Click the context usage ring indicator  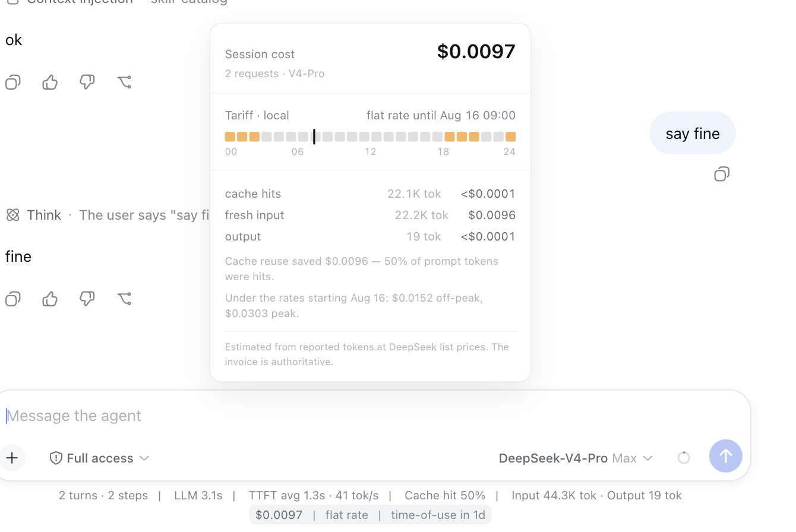pos(684,458)
